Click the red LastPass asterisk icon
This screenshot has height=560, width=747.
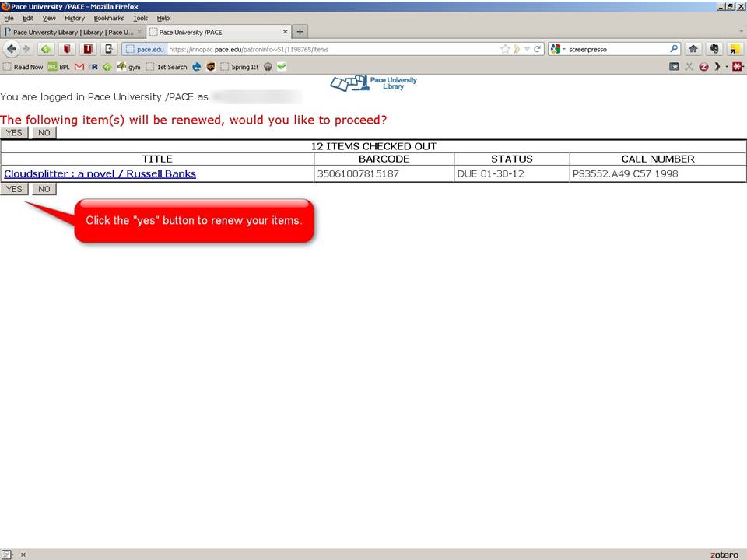pos(737,67)
